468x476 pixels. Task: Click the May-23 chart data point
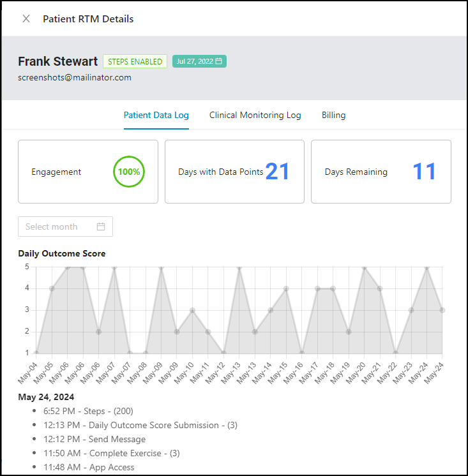tap(411, 310)
